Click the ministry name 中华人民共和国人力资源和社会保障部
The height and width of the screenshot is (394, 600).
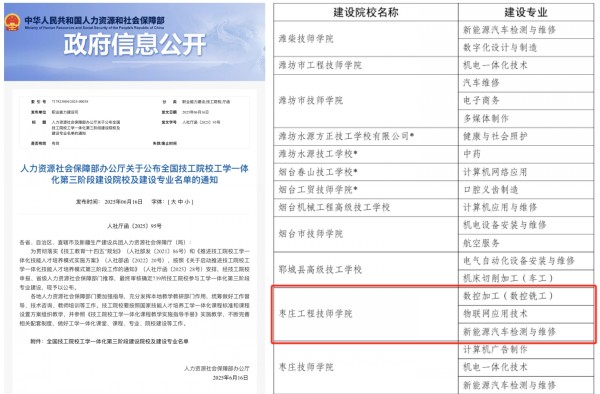click(95, 20)
